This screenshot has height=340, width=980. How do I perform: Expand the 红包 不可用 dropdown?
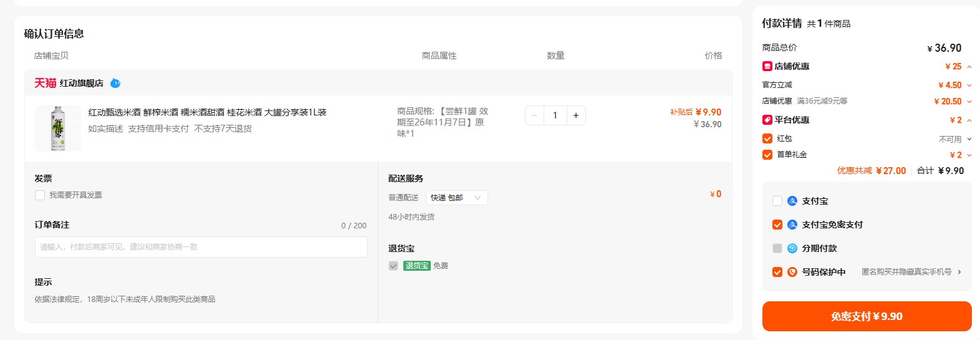tap(969, 139)
